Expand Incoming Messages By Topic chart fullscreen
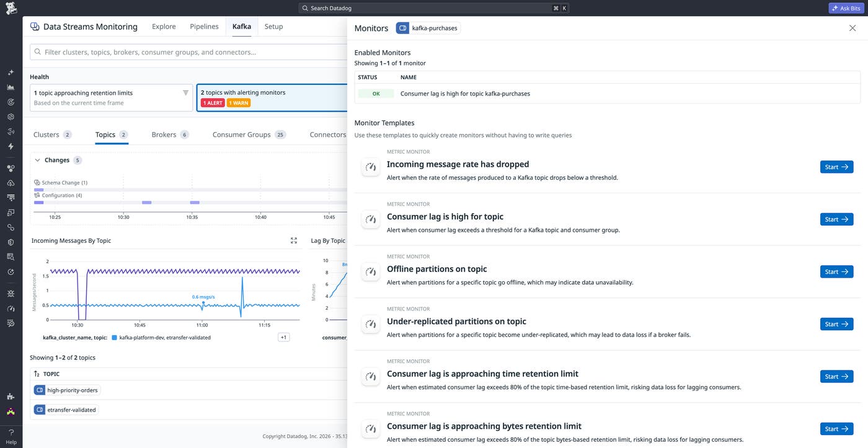868x448 pixels. click(294, 240)
